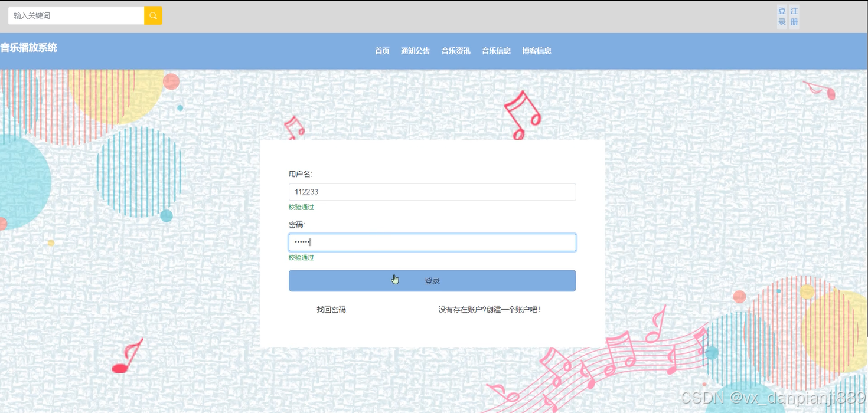
Task: Click the 密码: label text
Action: coord(296,225)
